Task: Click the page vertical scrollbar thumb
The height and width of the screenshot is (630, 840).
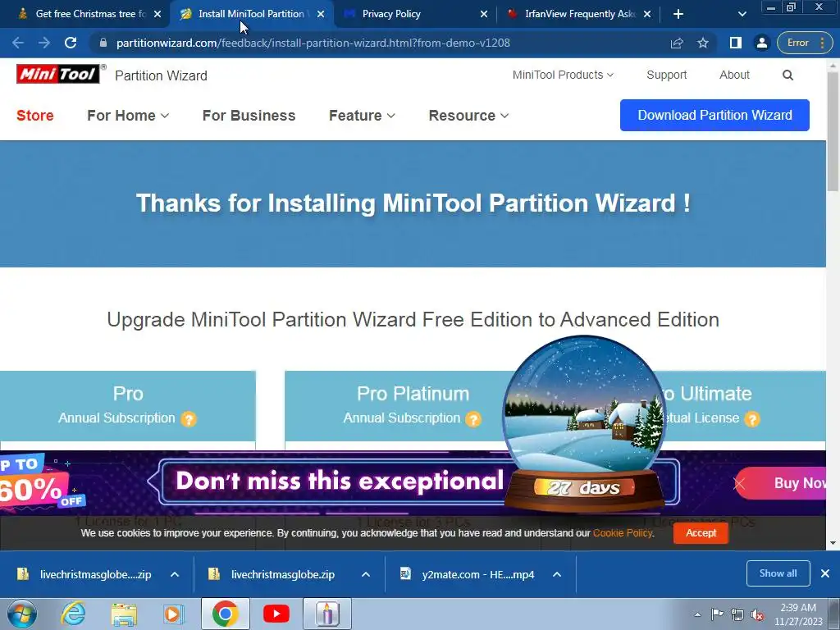Action: point(833,131)
